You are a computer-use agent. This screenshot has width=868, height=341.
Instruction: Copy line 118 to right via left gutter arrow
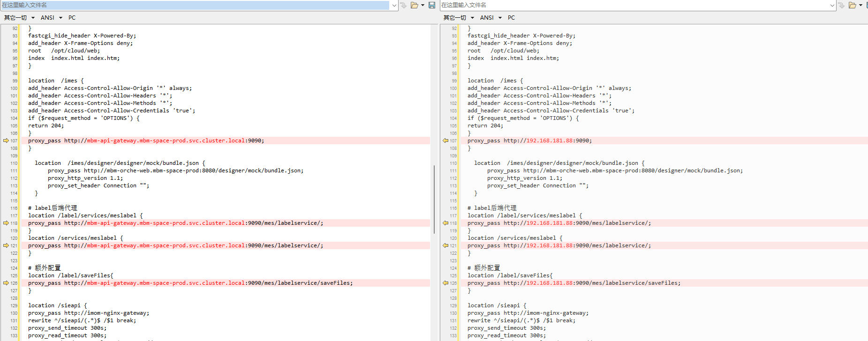pos(6,223)
